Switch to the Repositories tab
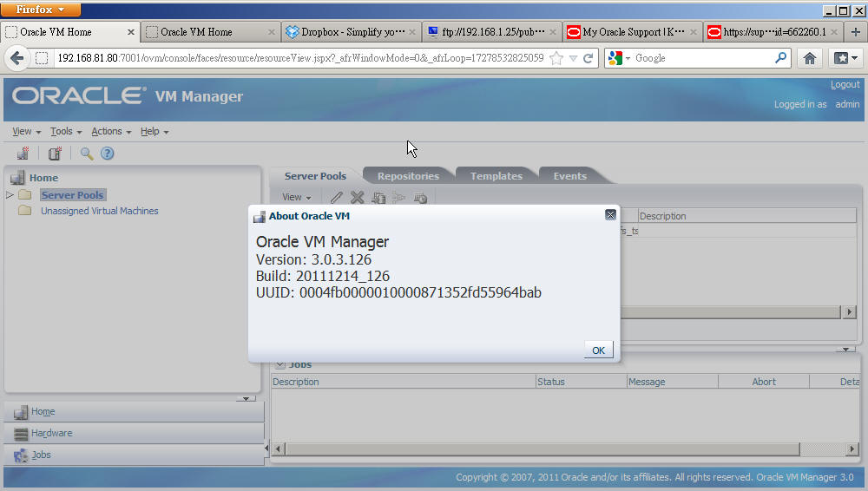 [408, 176]
